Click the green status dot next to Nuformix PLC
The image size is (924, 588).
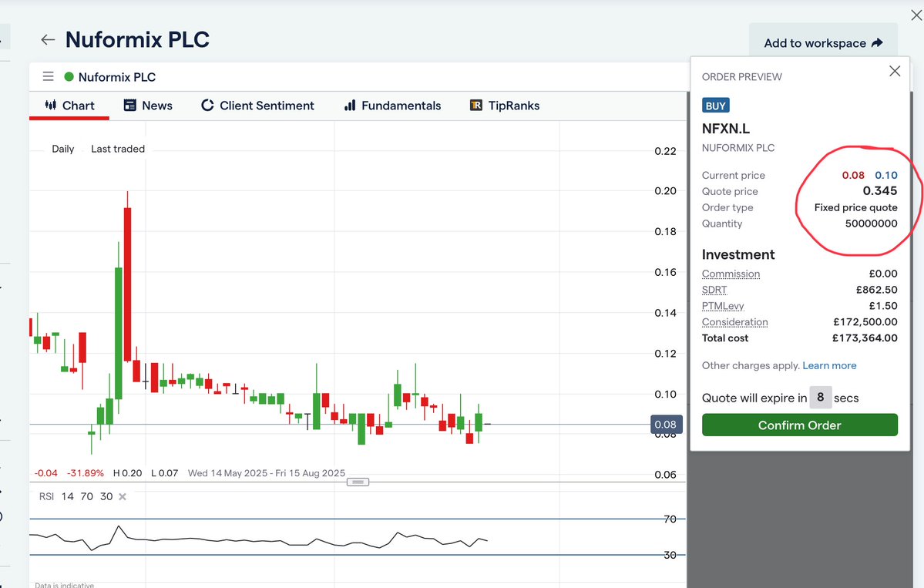pos(69,76)
